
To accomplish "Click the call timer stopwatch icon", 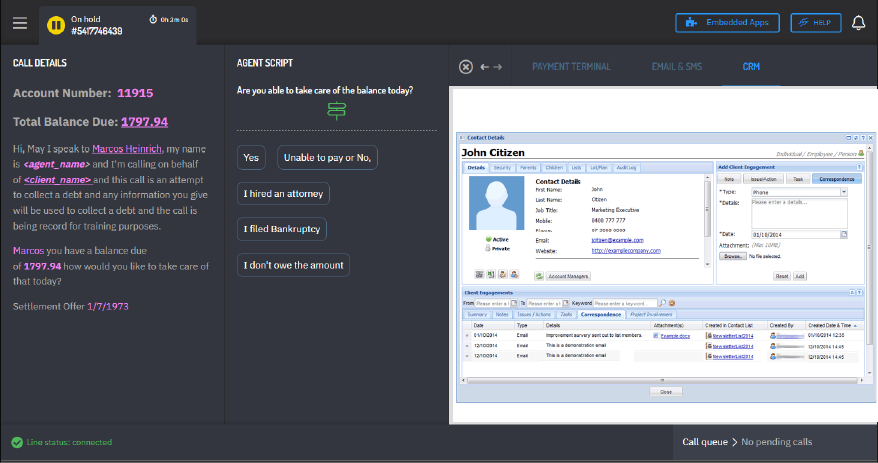I will coord(153,20).
